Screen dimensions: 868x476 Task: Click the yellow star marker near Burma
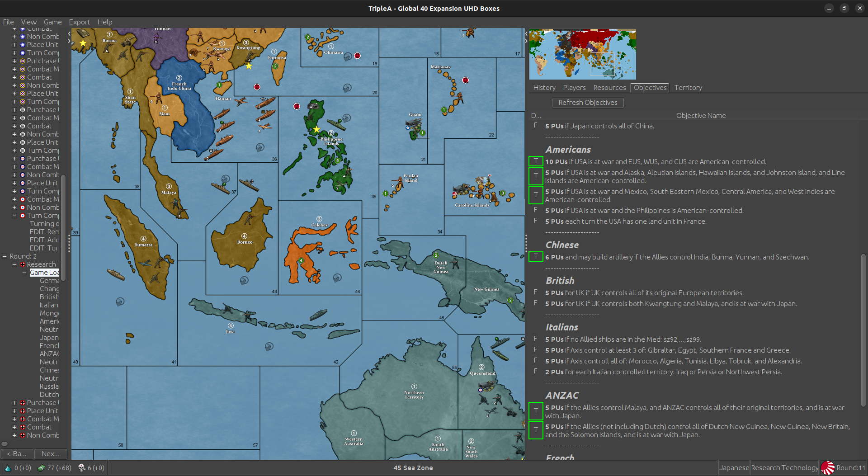83,43
